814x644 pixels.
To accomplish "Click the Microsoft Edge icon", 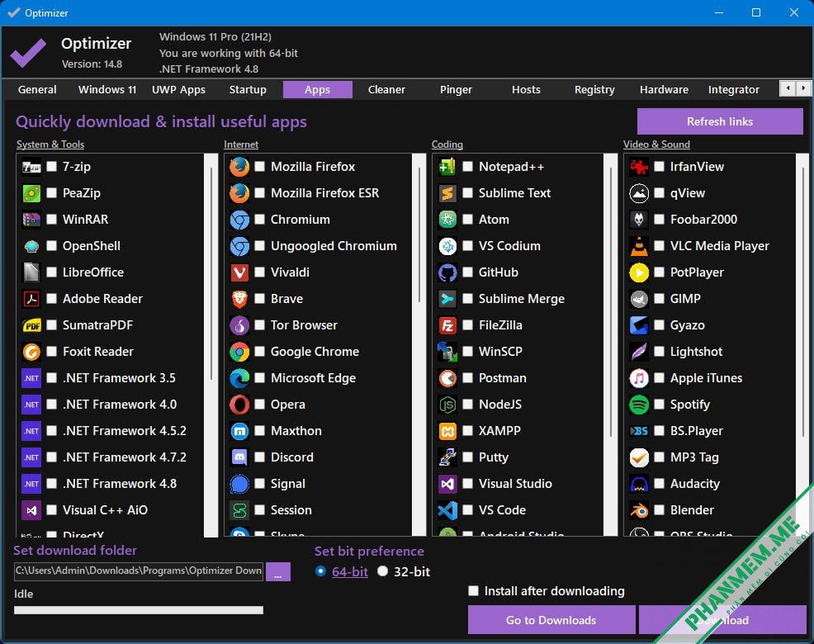I will 239,379.
